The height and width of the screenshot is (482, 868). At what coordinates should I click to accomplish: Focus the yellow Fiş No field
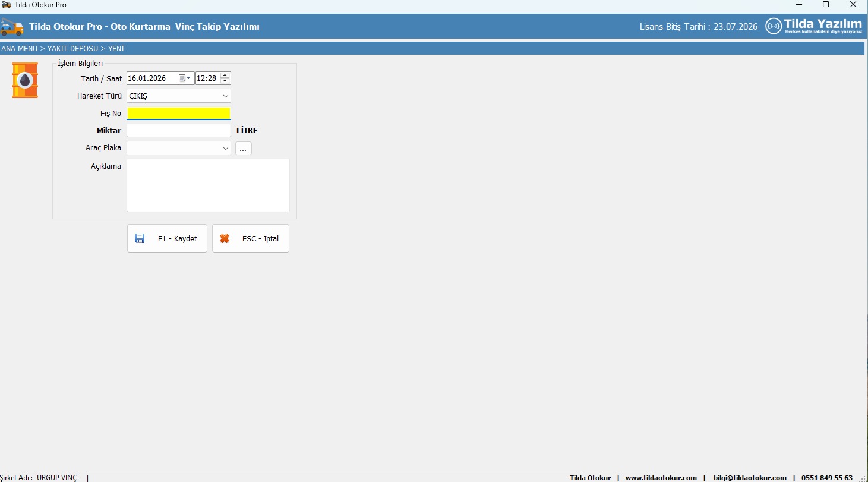click(178, 114)
